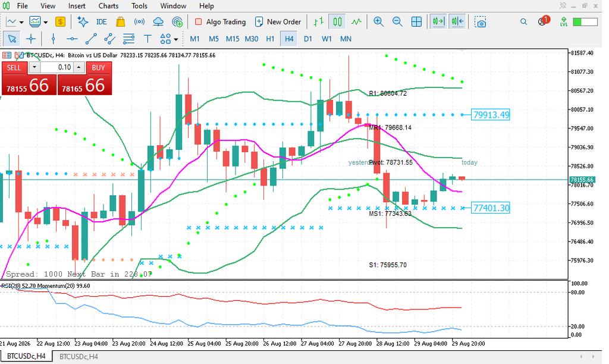Draw a vertical line

tap(53, 39)
